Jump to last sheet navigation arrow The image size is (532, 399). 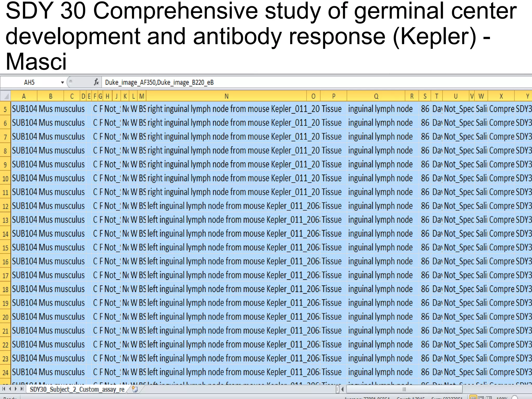click(x=22, y=389)
